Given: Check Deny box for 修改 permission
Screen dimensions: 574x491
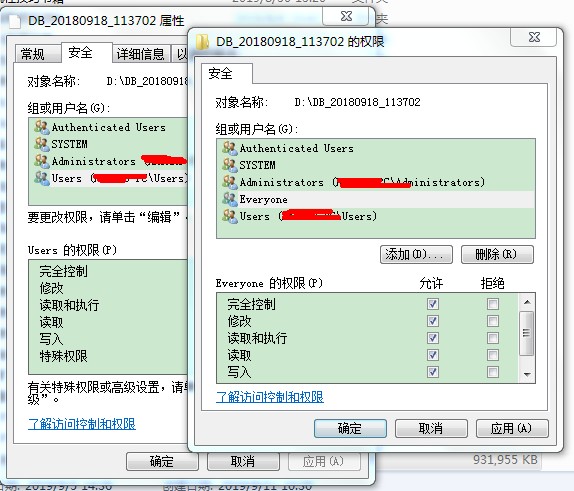Looking at the screenshot, I should click(493, 321).
